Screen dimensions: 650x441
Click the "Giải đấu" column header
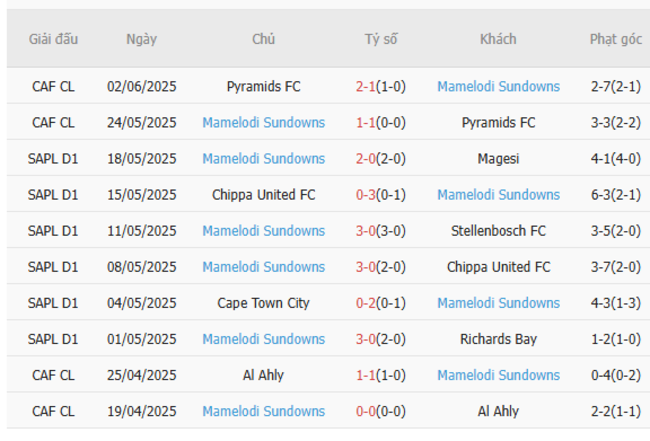tap(53, 39)
